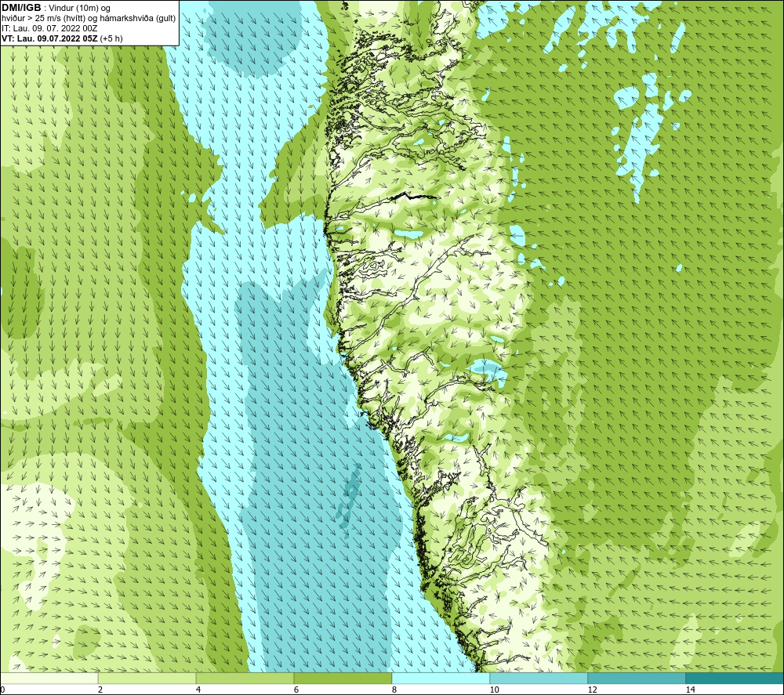Click the '0' label on the color scale
The height and width of the screenshot is (695, 784).
pos(2,690)
